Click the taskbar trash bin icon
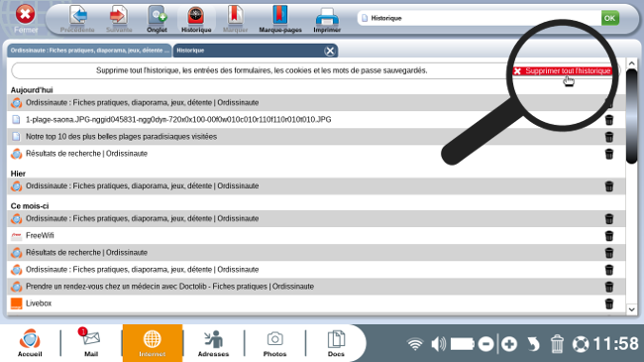This screenshot has width=644, height=362. [x=557, y=344]
